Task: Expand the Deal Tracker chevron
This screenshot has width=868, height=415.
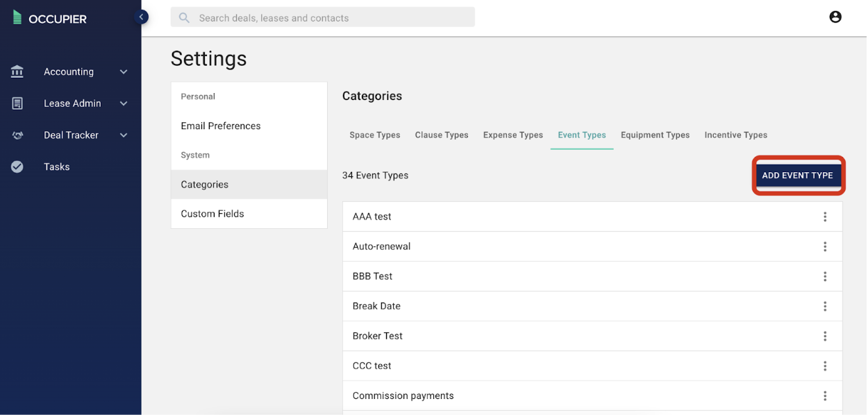Action: tap(124, 135)
